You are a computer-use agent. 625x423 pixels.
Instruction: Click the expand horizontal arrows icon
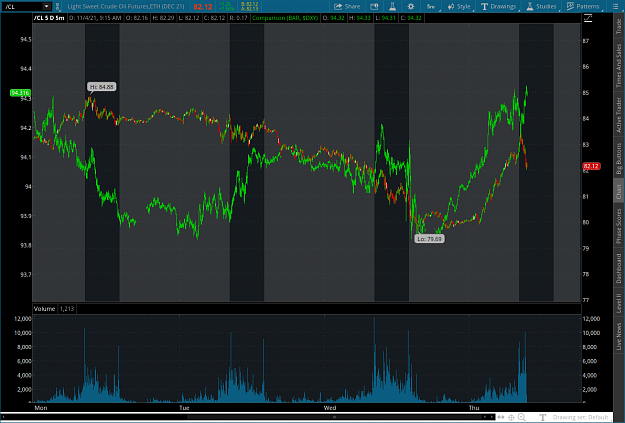click(501, 417)
